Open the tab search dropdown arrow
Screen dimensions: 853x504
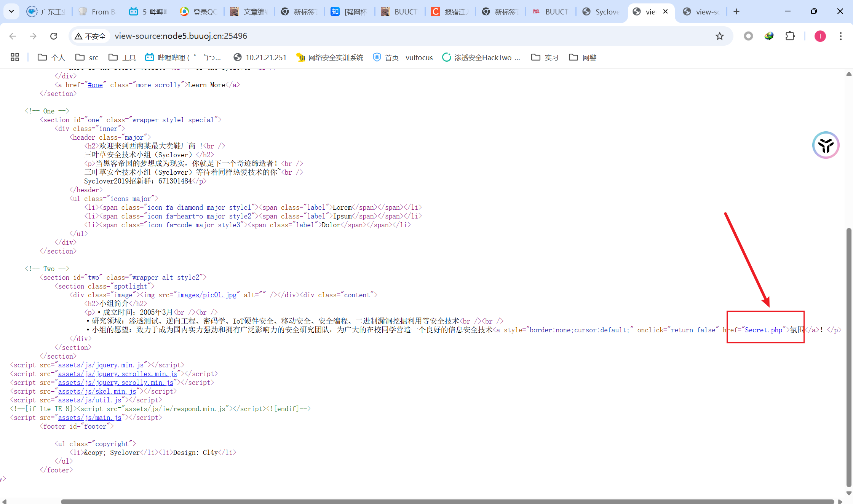(x=11, y=11)
